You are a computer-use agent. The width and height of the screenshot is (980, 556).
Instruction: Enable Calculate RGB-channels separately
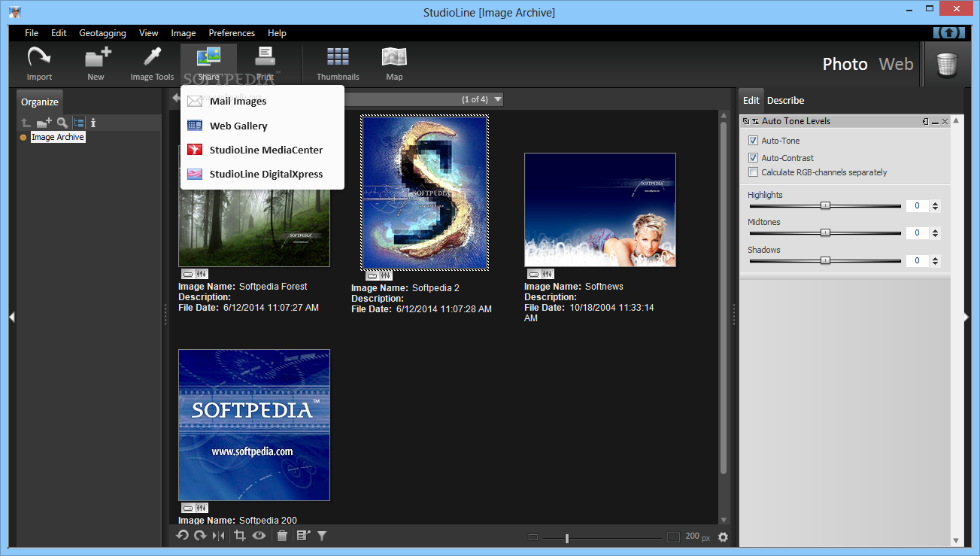point(753,172)
